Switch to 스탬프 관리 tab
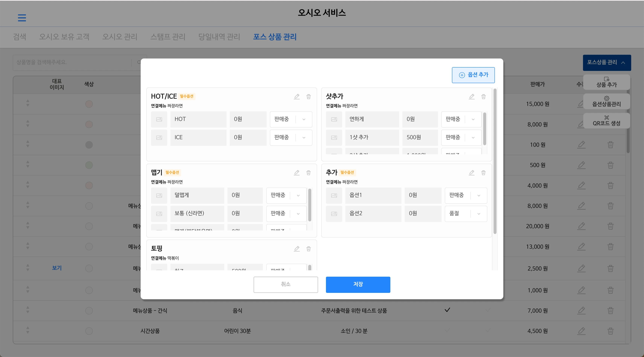This screenshot has height=357, width=644. tap(168, 37)
